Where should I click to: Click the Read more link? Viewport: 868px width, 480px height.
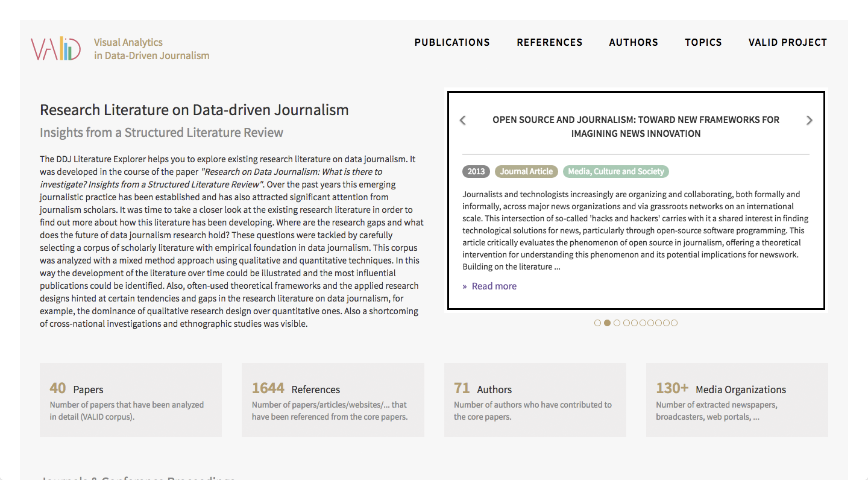pyautogui.click(x=494, y=286)
